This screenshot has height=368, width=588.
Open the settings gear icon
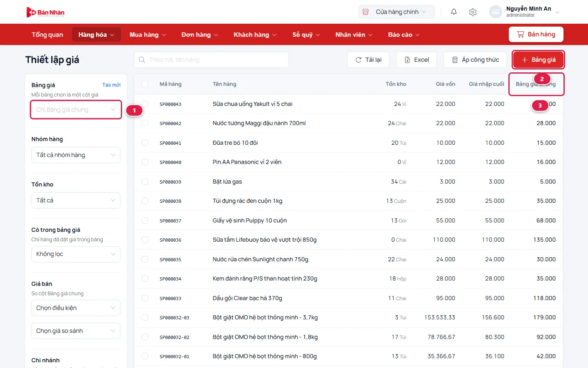coord(473,12)
